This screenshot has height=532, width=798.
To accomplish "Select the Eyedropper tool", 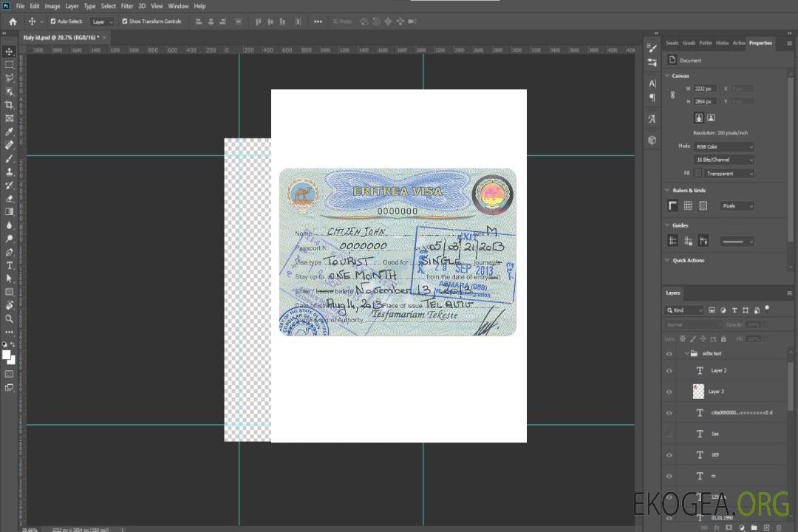I will 9,132.
